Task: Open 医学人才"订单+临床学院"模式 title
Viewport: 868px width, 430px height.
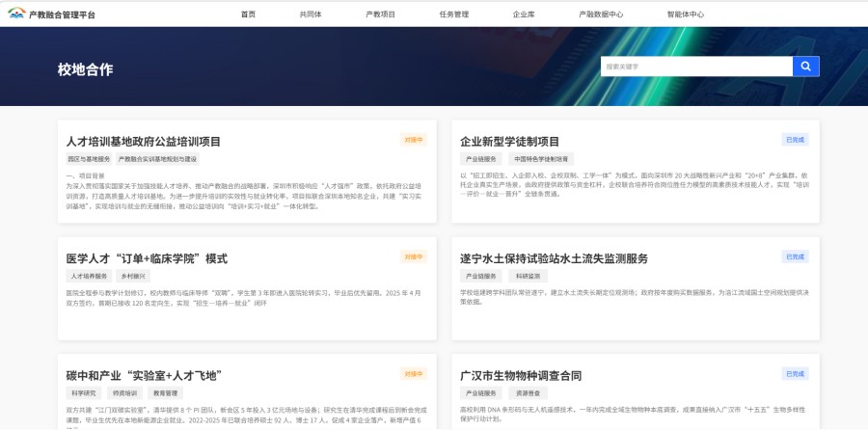Action: 147,259
